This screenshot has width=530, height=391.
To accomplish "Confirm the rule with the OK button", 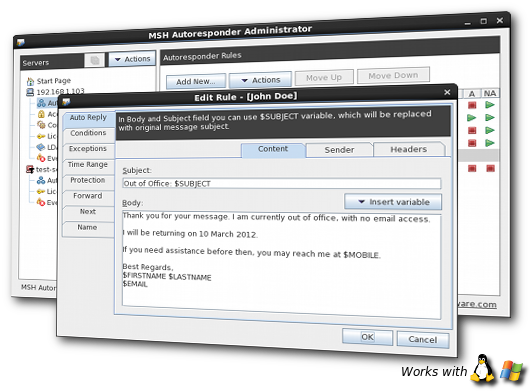I will 367,337.
